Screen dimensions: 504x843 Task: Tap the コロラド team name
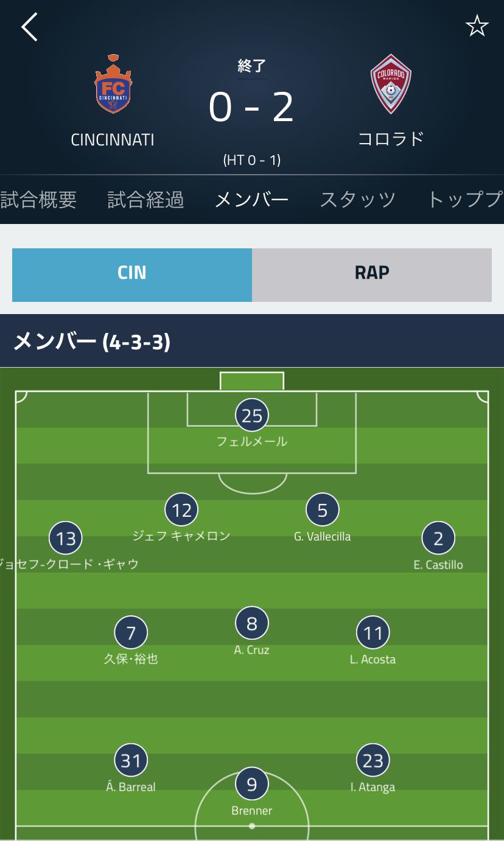point(390,139)
